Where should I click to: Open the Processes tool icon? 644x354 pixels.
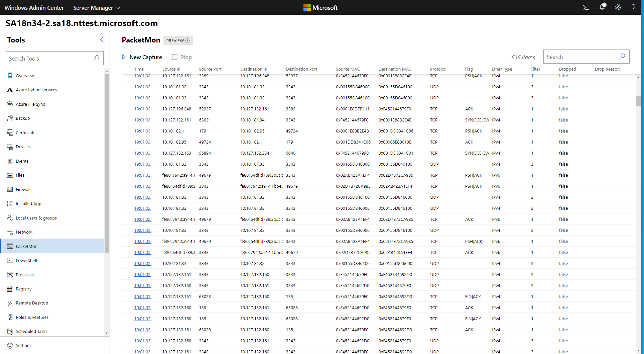pos(10,275)
